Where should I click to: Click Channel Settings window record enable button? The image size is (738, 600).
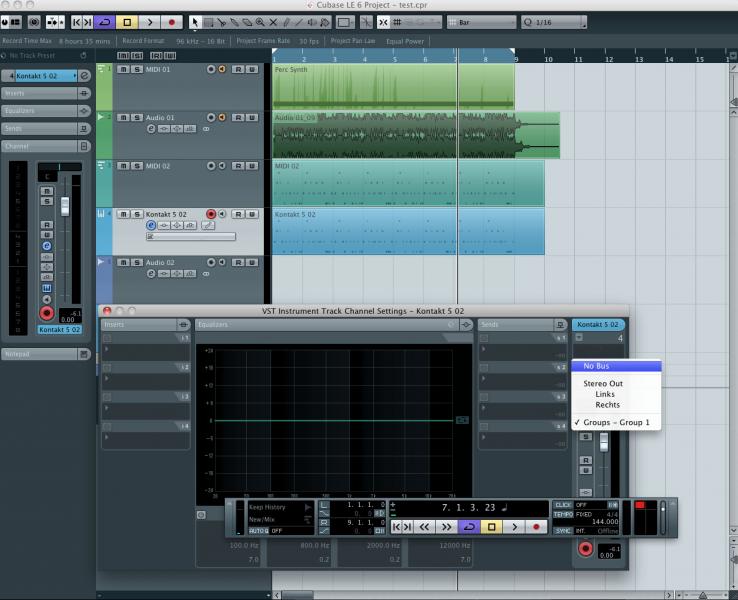(586, 549)
